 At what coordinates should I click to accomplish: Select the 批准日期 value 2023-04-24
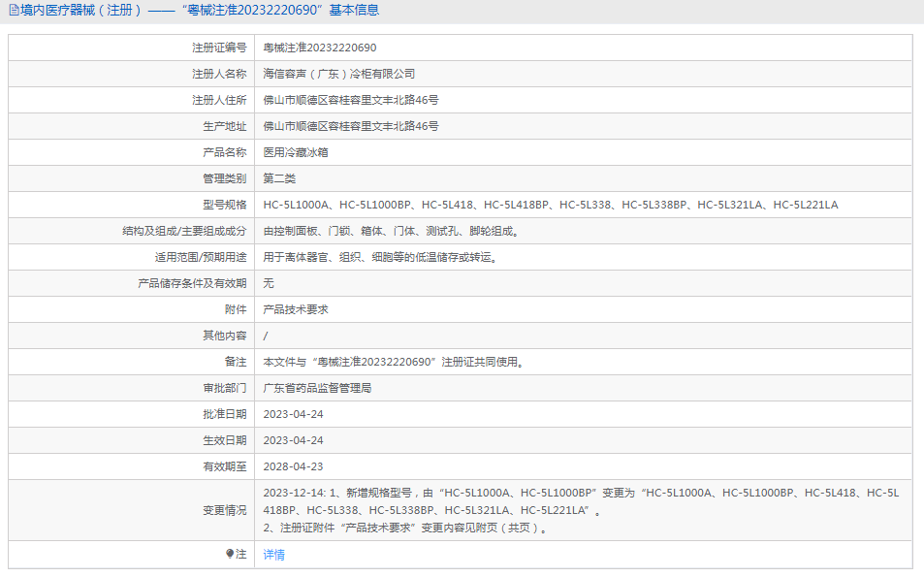click(x=293, y=414)
